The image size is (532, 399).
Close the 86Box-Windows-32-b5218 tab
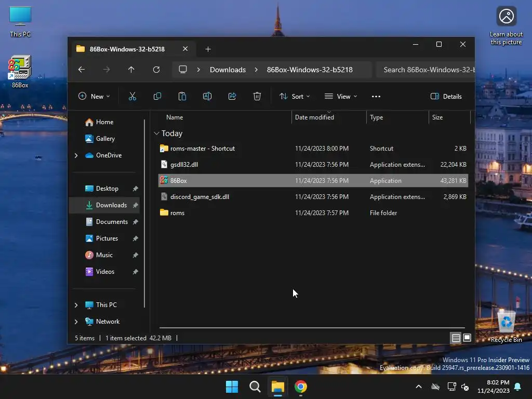point(185,49)
